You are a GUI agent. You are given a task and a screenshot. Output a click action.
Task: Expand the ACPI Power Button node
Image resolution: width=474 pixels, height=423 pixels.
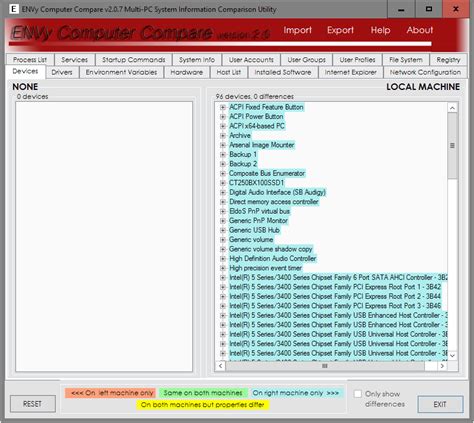(223, 117)
